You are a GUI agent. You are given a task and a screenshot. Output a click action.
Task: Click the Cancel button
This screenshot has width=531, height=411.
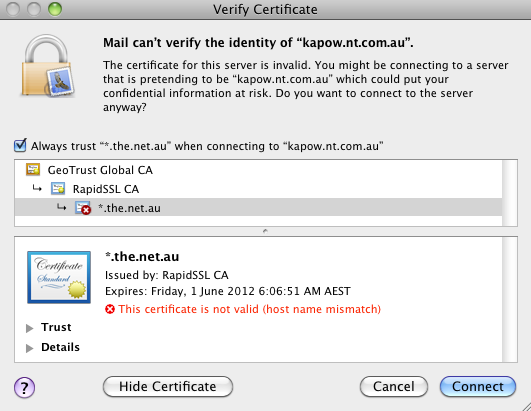click(394, 386)
